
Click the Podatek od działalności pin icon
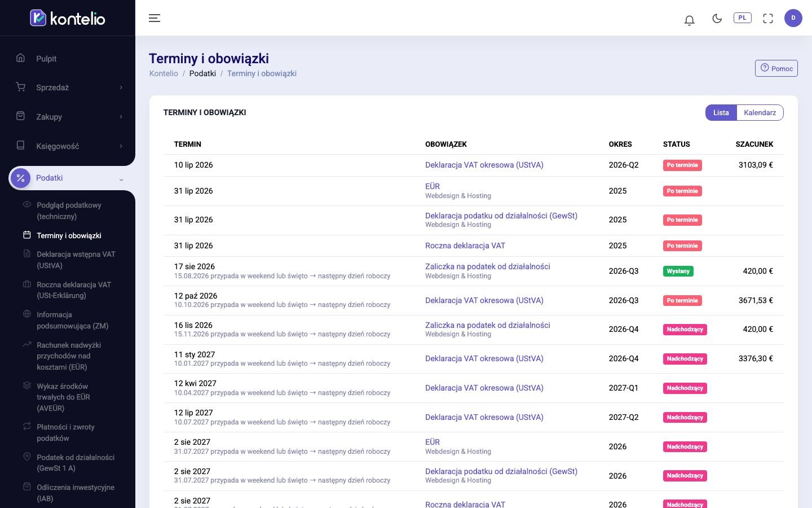[x=27, y=457]
